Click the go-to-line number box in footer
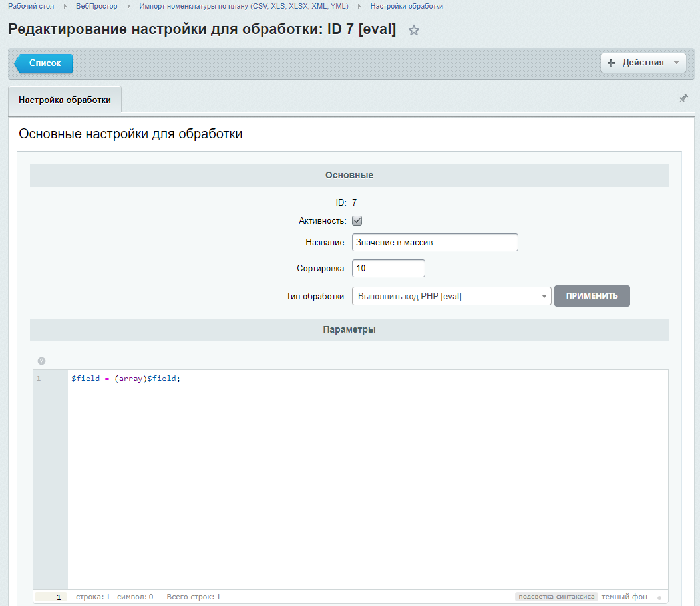 [51, 597]
